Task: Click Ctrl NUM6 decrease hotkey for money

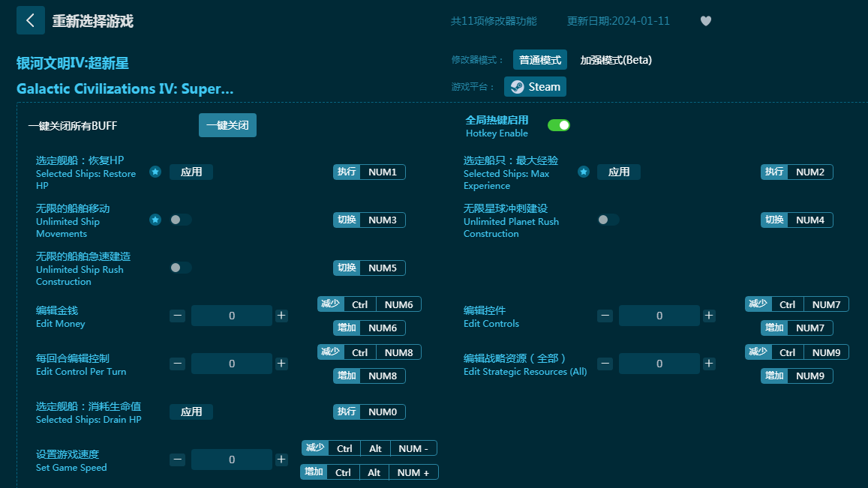Action: pyautogui.click(x=369, y=304)
